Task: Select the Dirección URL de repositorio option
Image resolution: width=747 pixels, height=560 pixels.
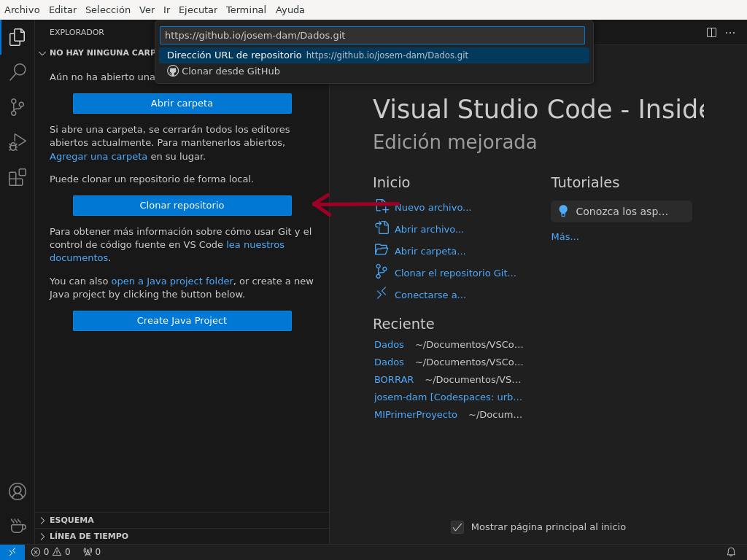Action: tap(374, 55)
